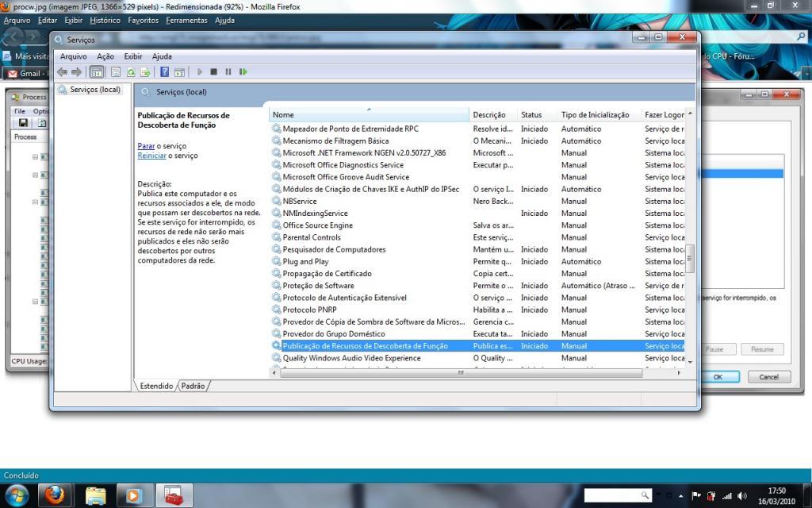Click the horizontal scrollbar right arrow

point(679,373)
